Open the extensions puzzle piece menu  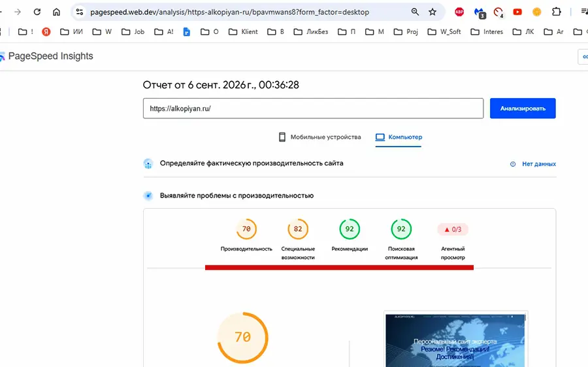(x=557, y=12)
